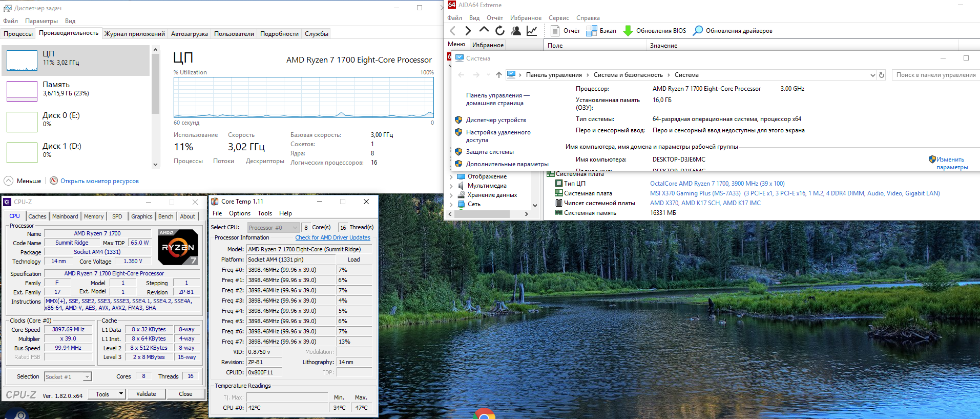Select Отображение in the AIDA64 tree

pos(487,176)
